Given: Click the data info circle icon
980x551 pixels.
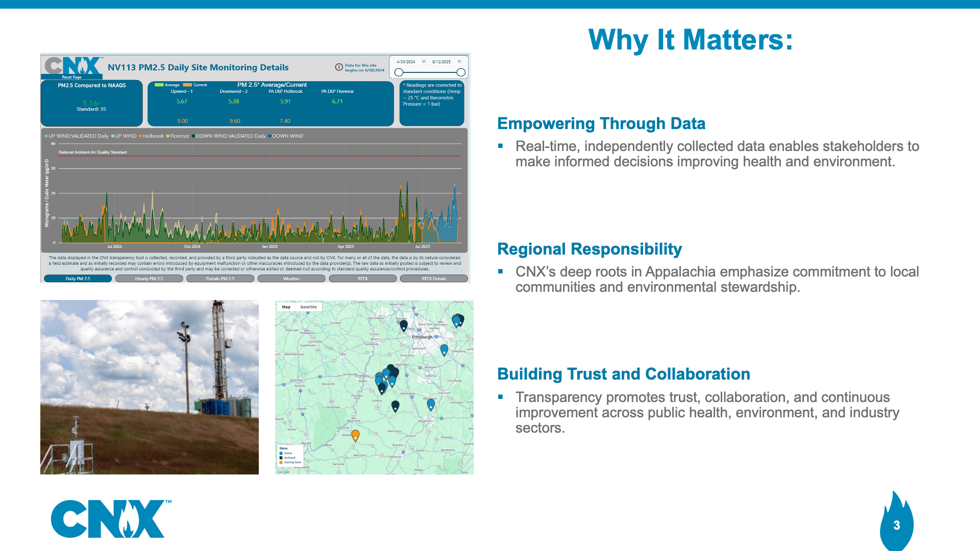Looking at the screenshot, I should pos(339,67).
